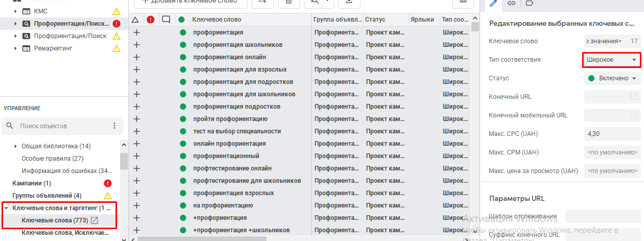Expand the 'Ремаркетинг' campaign tree node

coord(15,48)
